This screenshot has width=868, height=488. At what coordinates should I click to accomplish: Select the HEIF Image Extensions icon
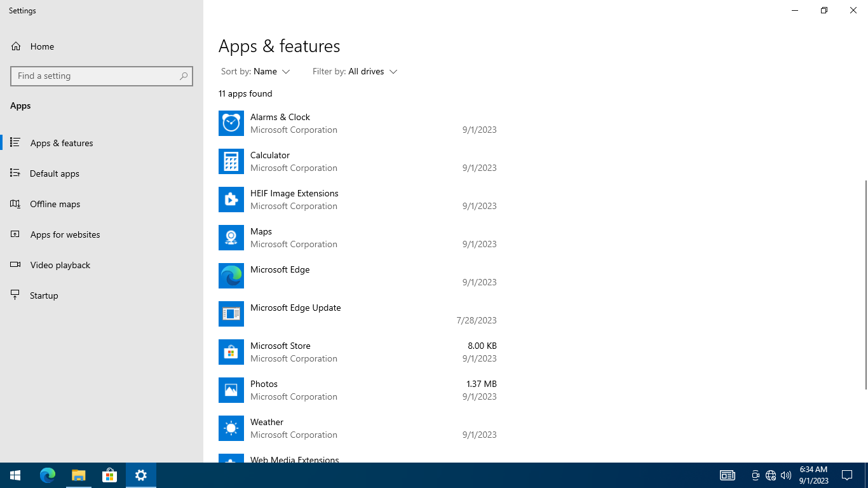pyautogui.click(x=231, y=200)
